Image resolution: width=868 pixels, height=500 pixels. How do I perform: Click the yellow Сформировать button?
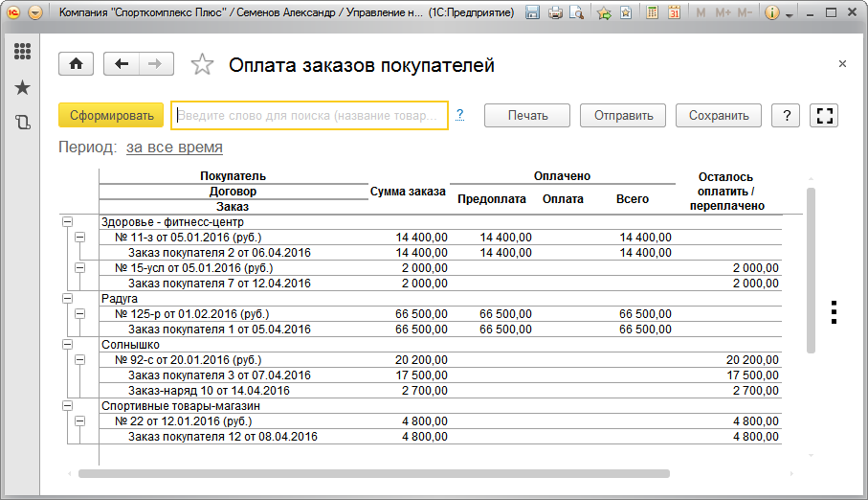tap(111, 115)
